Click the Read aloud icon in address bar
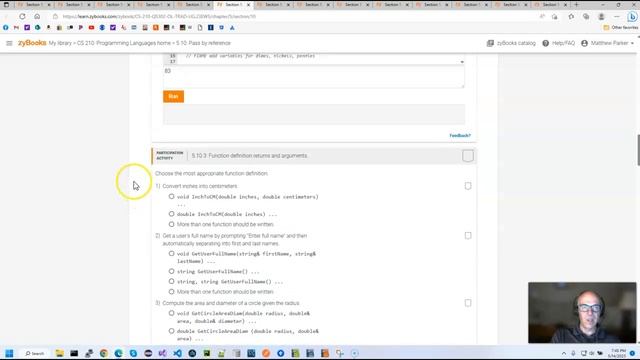This screenshot has height=360, width=640. pyautogui.click(x=542, y=17)
